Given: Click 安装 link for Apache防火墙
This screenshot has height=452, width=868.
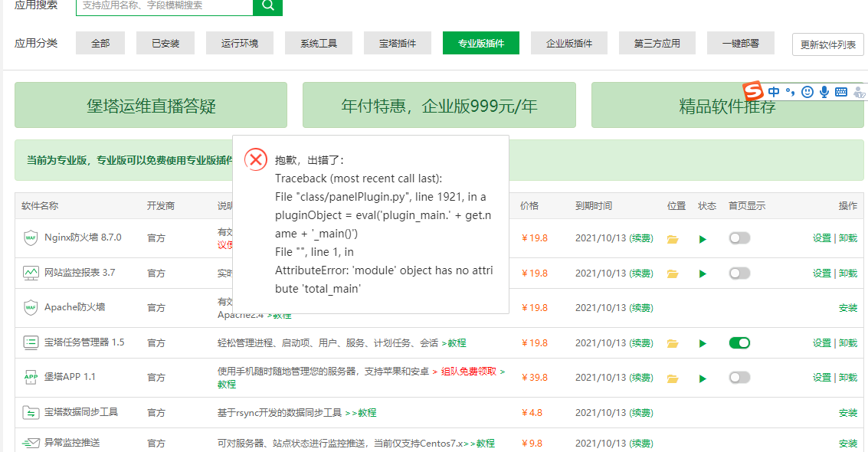Looking at the screenshot, I should (x=847, y=308).
